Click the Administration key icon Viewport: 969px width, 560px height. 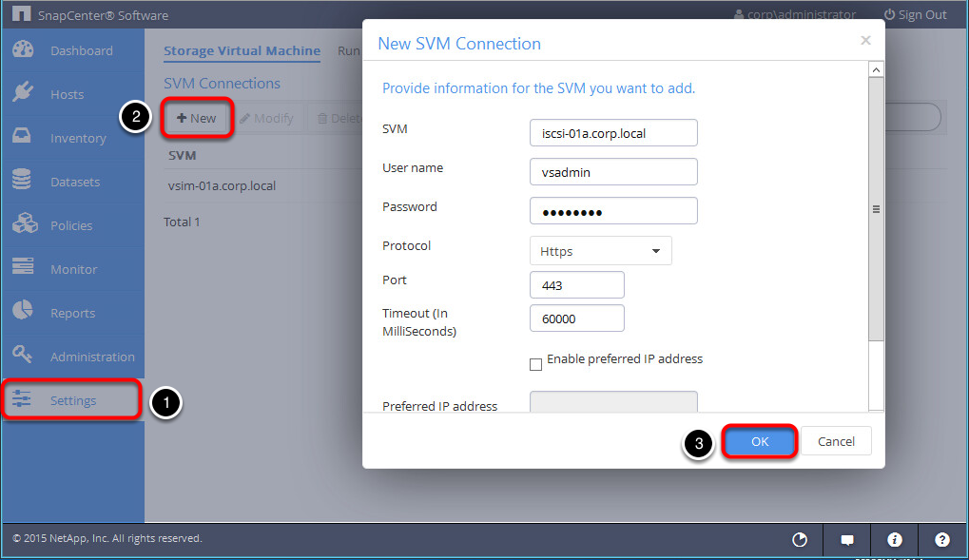(22, 355)
